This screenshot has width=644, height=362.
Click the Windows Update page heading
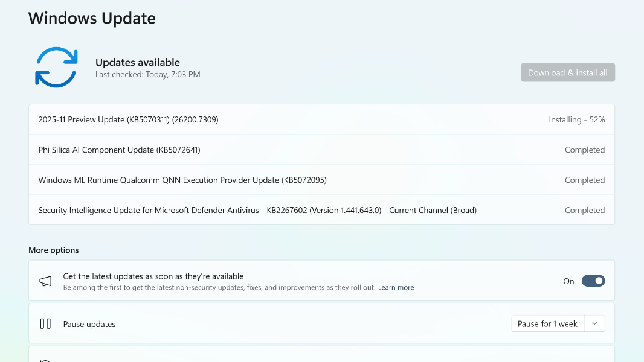(x=92, y=18)
